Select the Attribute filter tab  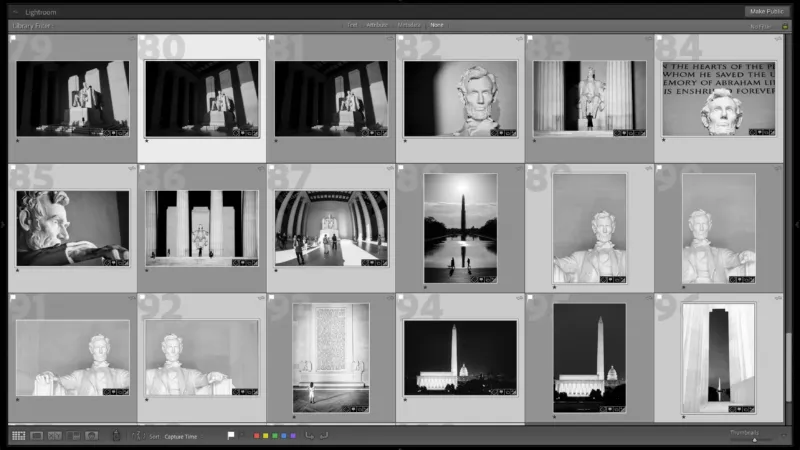pyautogui.click(x=377, y=25)
